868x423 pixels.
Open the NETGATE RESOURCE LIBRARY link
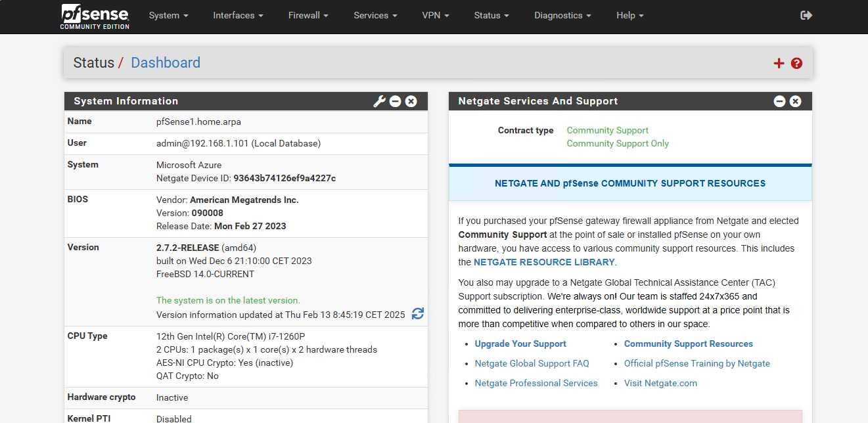[x=544, y=262]
